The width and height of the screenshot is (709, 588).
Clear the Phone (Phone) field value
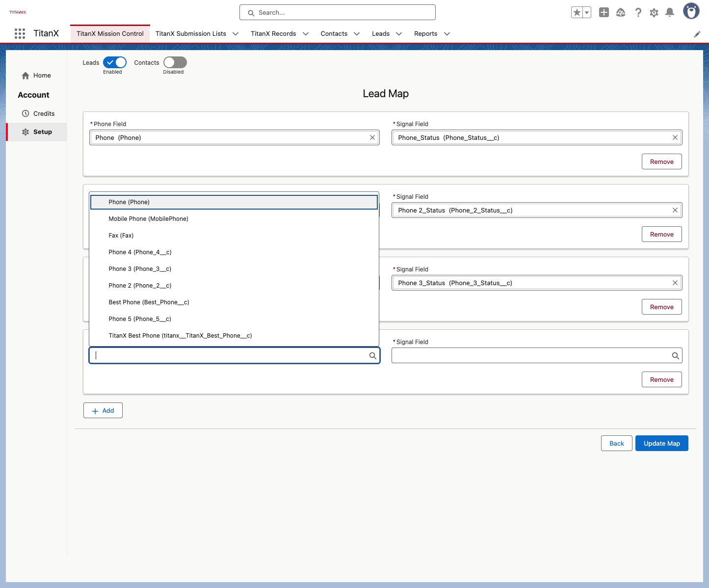372,137
